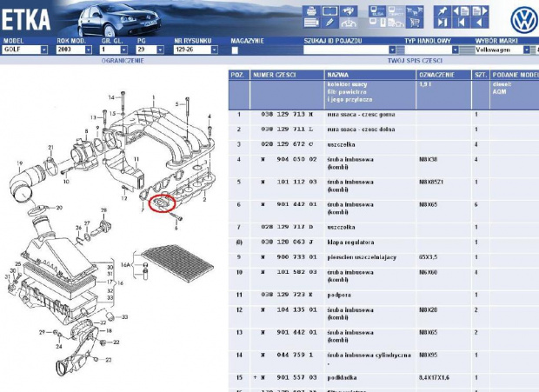Select row 'rura ssaca - czesc dolna'

[x=361, y=130]
